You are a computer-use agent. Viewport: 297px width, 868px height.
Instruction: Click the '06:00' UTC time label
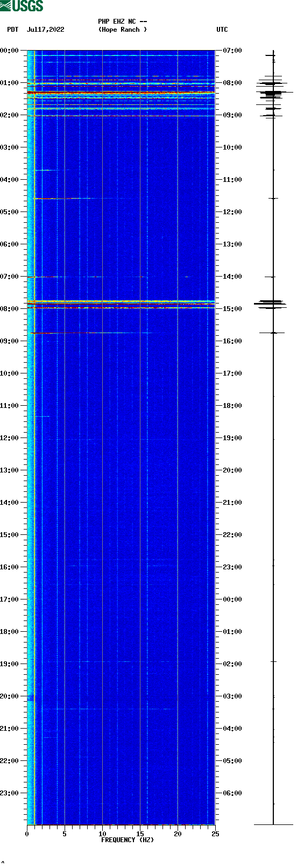point(232,793)
